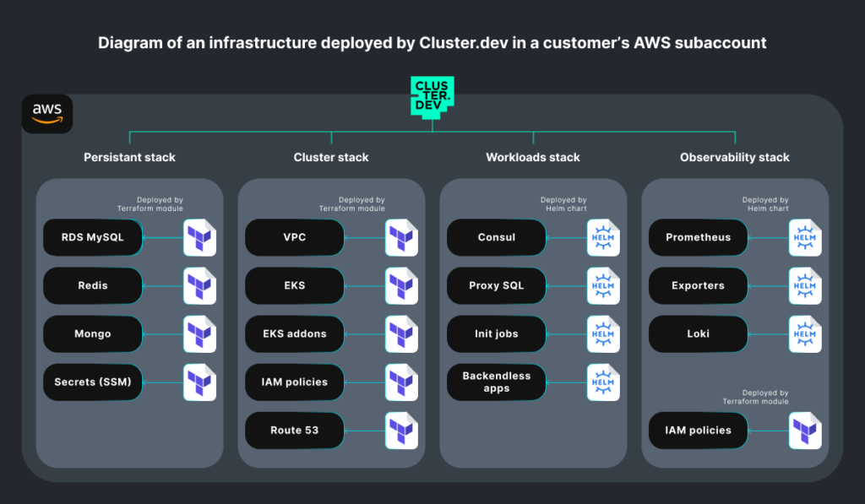
Task: Click the Mongo node in Persistant stack
Action: (x=93, y=334)
